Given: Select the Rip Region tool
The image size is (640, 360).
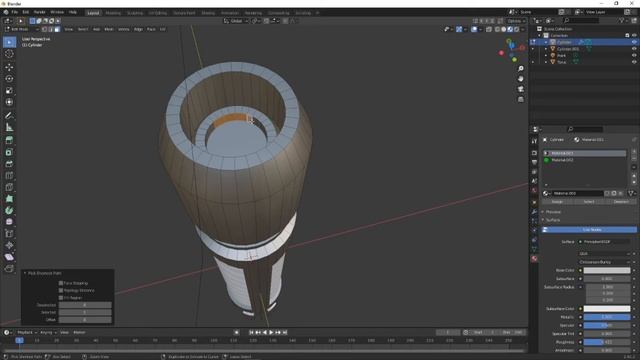Looking at the screenshot, I should click(x=9, y=269).
